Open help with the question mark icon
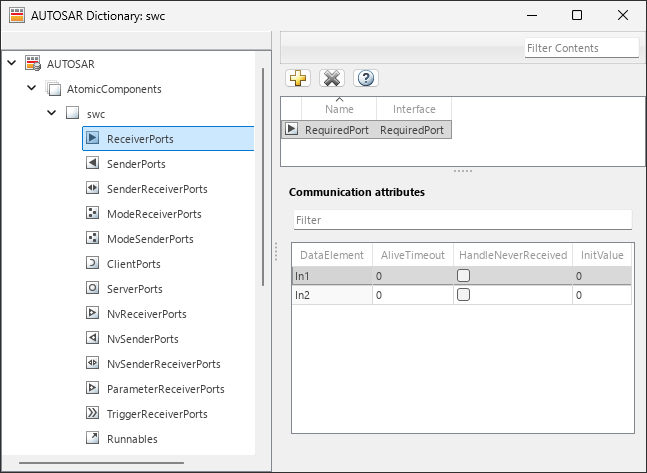The height and width of the screenshot is (473, 647). (366, 78)
